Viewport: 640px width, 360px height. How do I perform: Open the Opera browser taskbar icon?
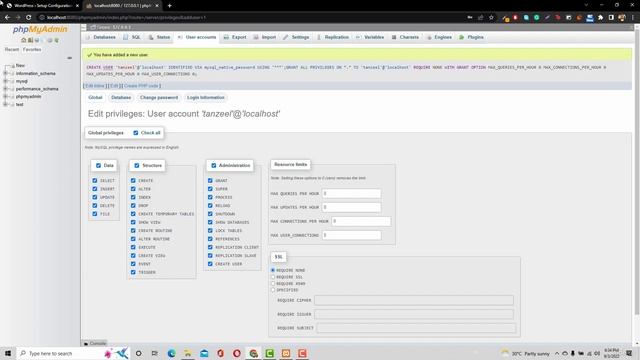pyautogui.click(x=237, y=353)
